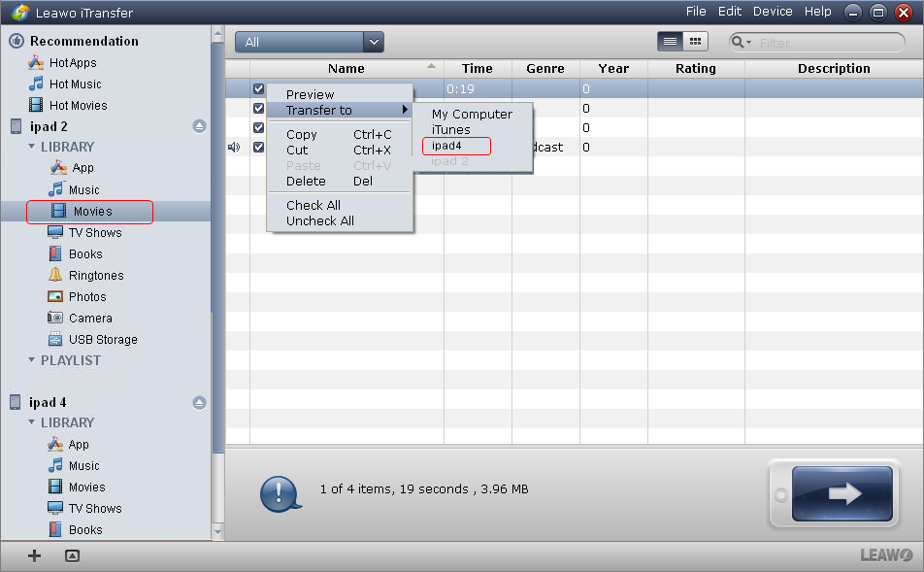Image resolution: width=924 pixels, height=572 pixels.
Task: Open Photos under ipad 2
Action: [x=77, y=296]
